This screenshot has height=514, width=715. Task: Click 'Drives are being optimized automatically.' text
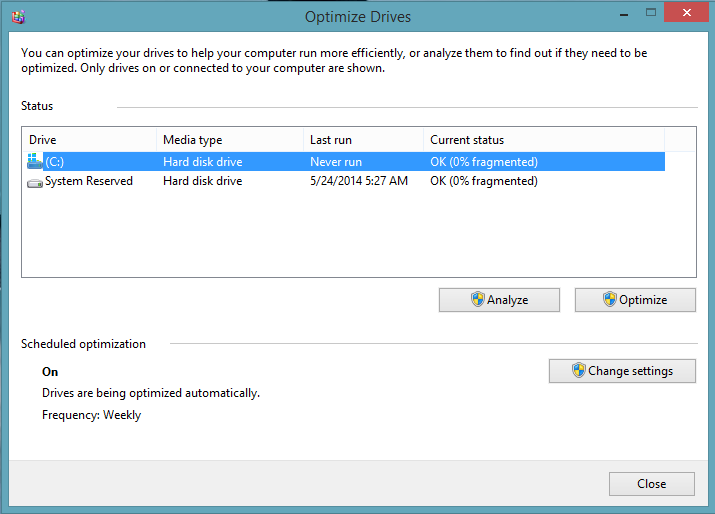(151, 393)
